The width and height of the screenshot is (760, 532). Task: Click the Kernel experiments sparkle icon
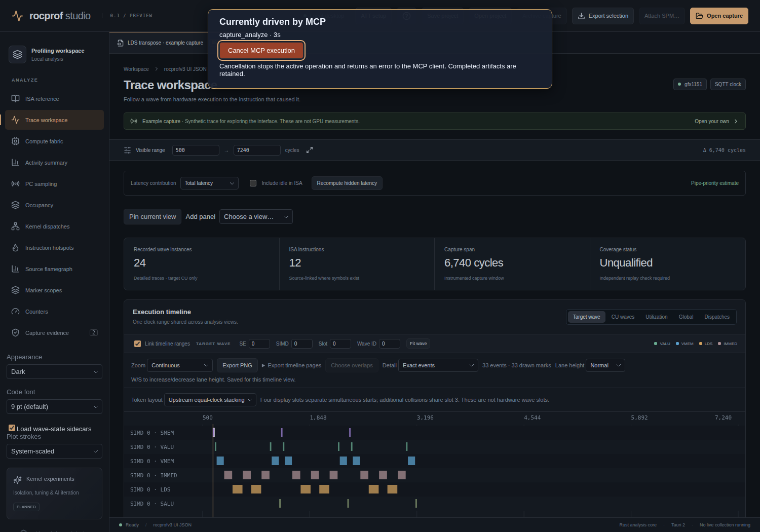coord(17,479)
